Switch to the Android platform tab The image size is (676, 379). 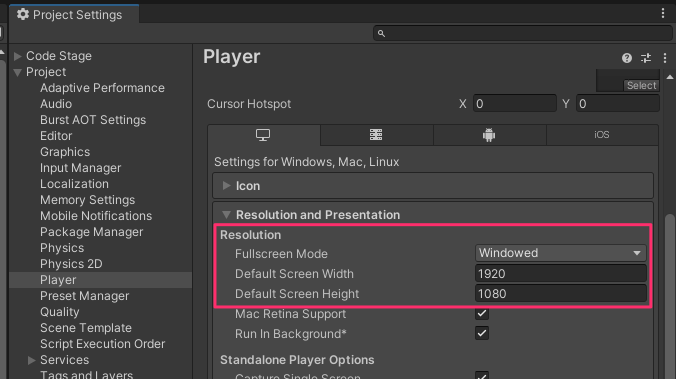coord(489,135)
